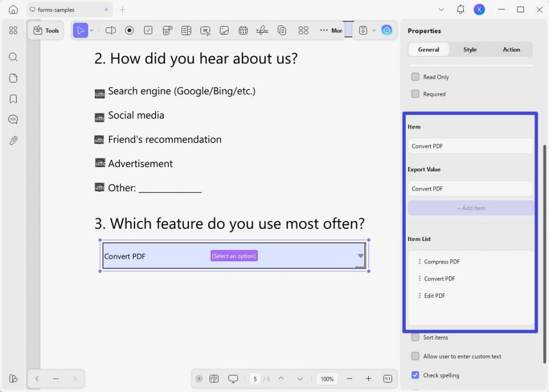Open a new tab with plus

(x=123, y=10)
